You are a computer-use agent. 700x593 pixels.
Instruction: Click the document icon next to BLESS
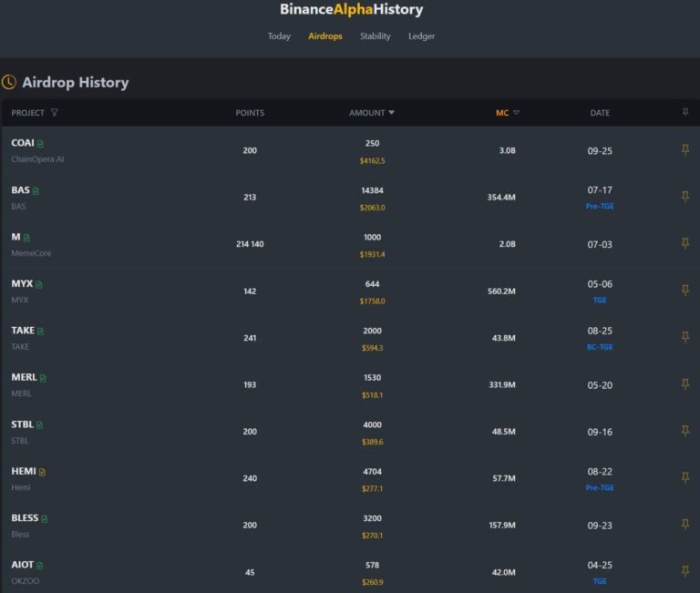point(45,519)
